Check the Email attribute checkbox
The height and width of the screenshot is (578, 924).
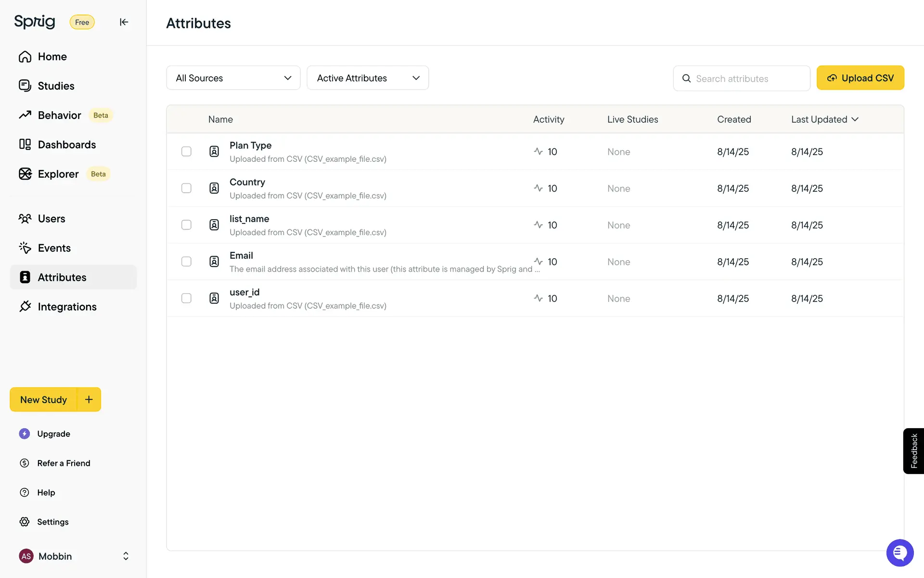(x=186, y=262)
